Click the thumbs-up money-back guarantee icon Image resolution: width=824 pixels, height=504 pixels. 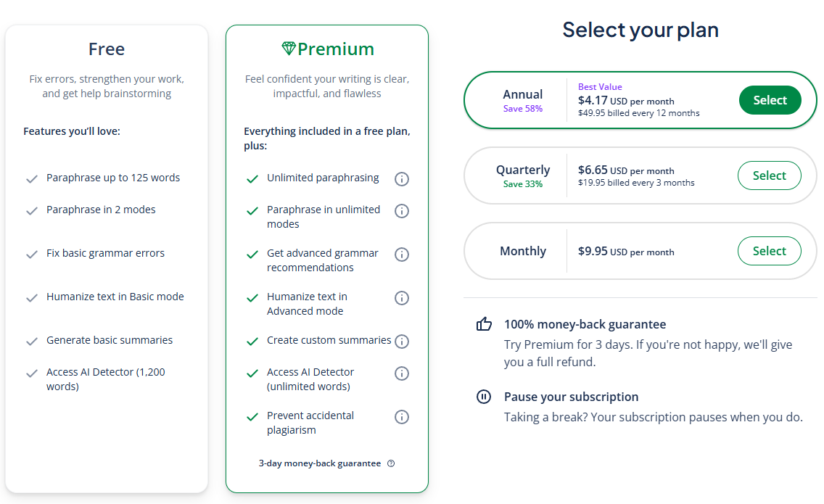point(484,323)
